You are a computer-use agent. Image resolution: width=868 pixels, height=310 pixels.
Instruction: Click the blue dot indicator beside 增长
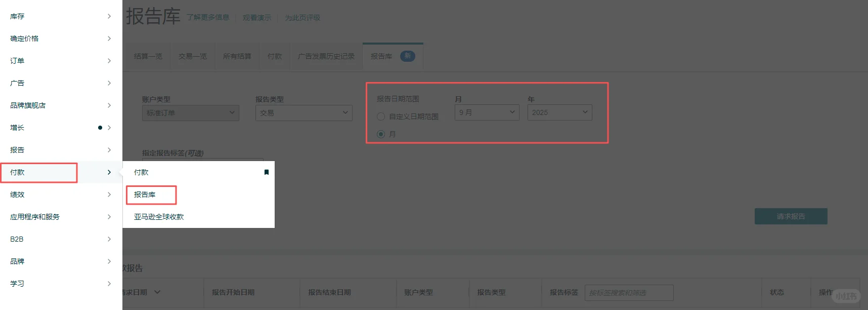pos(100,128)
